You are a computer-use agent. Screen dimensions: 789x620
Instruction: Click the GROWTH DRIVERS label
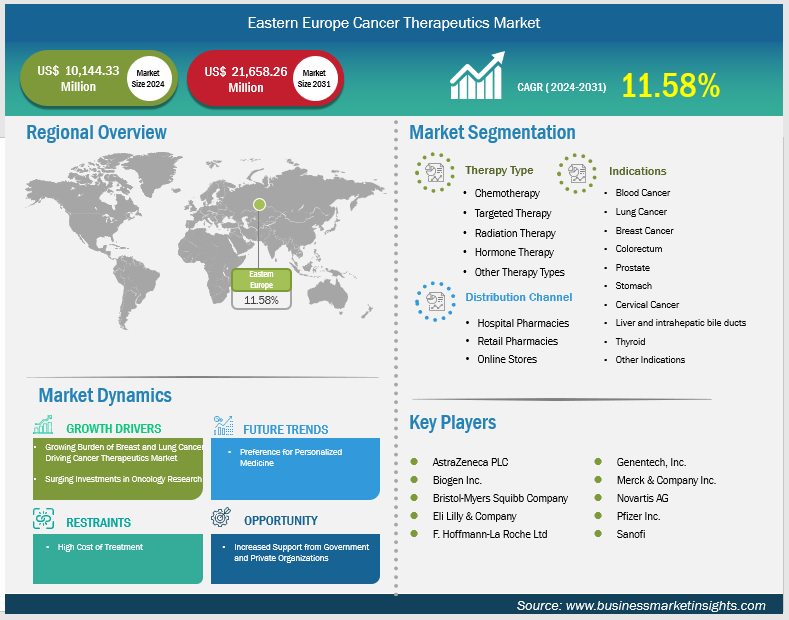pyautogui.click(x=114, y=429)
